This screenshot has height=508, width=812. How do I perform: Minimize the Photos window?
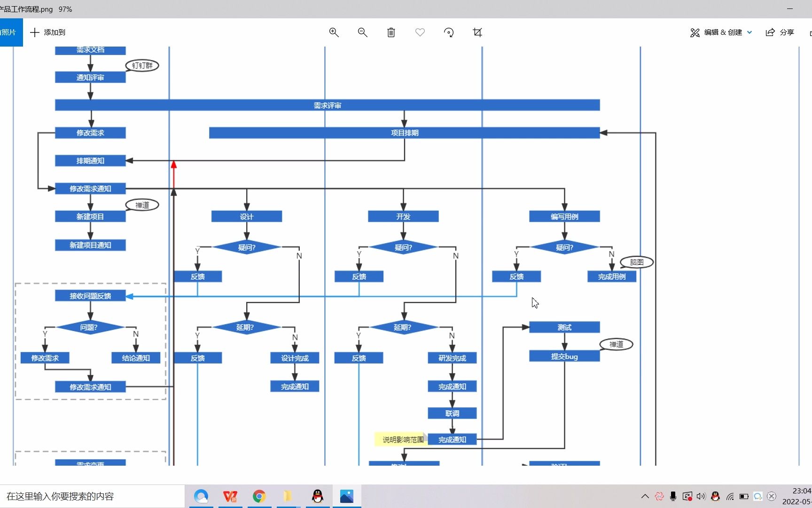(790, 9)
